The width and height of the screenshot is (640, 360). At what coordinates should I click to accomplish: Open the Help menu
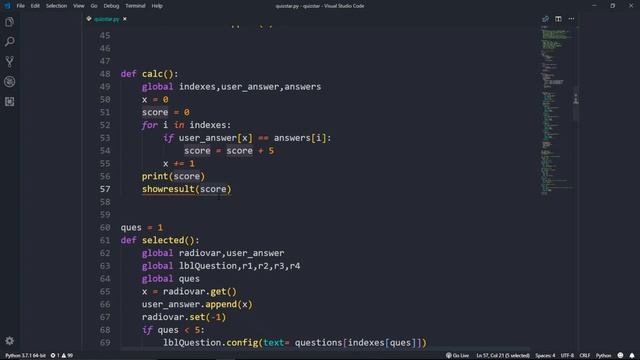[157, 6]
